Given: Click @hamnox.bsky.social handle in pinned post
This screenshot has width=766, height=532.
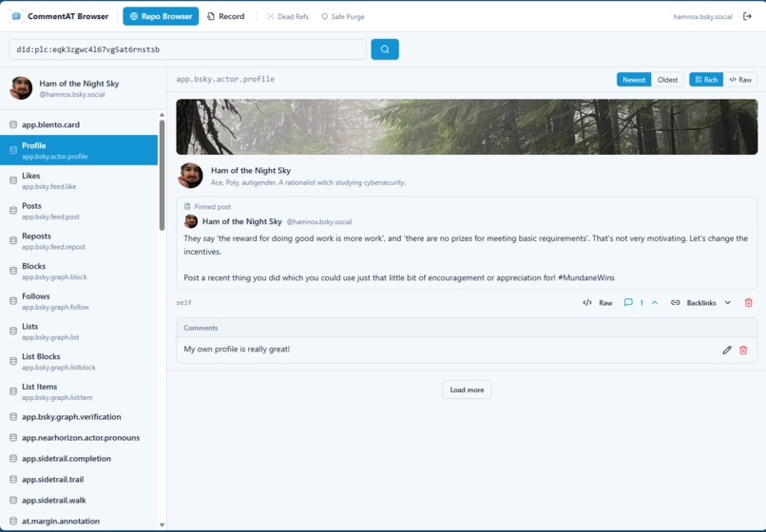Looking at the screenshot, I should click(319, 221).
